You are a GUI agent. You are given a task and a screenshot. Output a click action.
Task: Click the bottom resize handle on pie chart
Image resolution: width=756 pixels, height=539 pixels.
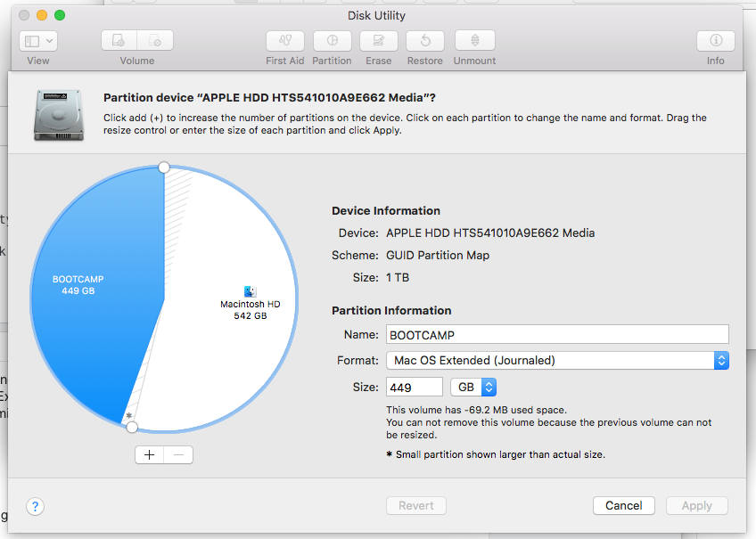point(132,427)
